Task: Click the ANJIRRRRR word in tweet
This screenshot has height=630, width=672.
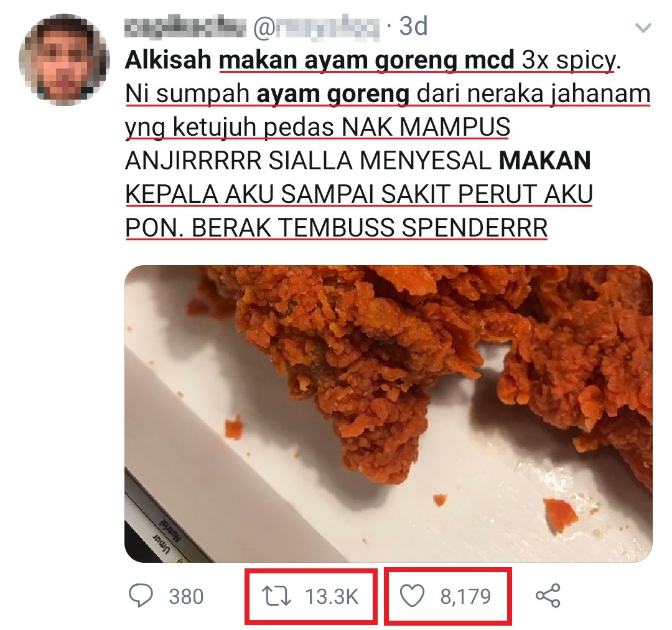Action: [193, 161]
